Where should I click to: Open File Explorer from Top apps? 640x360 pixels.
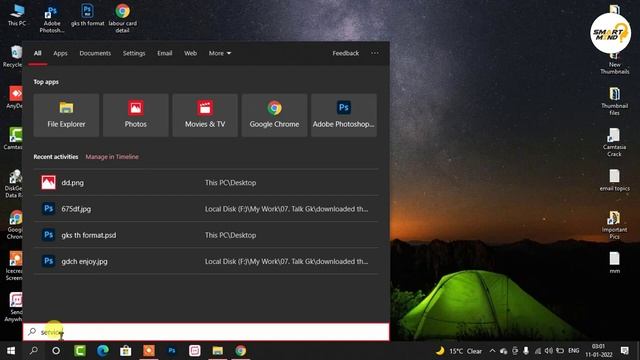[x=66, y=115]
